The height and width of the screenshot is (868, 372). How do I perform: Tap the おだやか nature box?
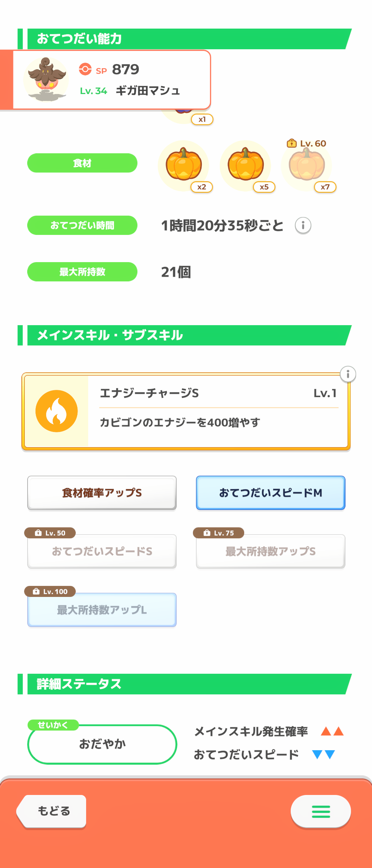click(x=102, y=744)
